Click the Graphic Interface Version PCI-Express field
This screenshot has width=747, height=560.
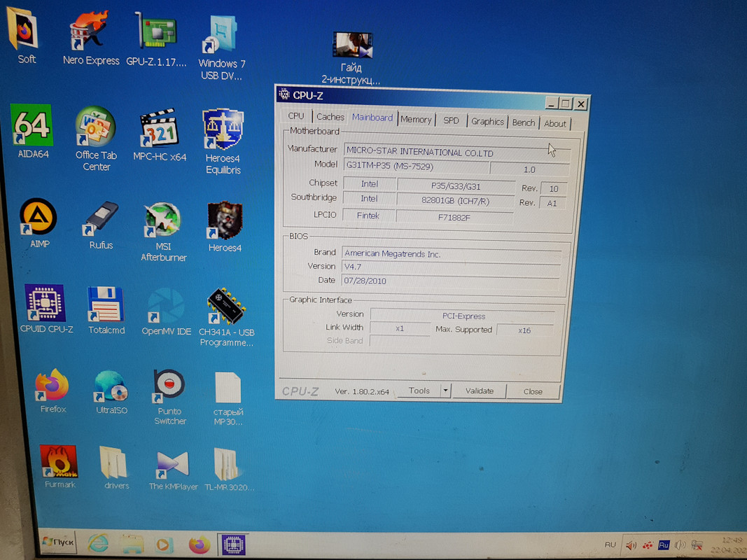[x=463, y=316]
